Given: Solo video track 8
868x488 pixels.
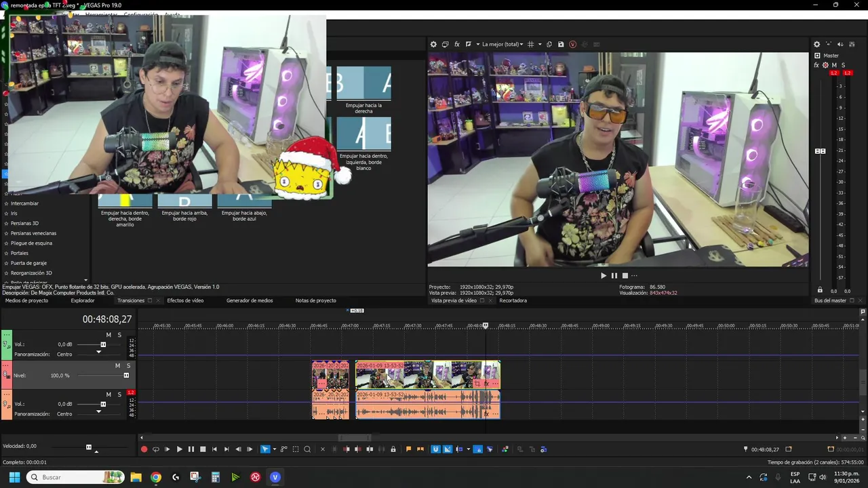Looking at the screenshot, I should (x=127, y=365).
